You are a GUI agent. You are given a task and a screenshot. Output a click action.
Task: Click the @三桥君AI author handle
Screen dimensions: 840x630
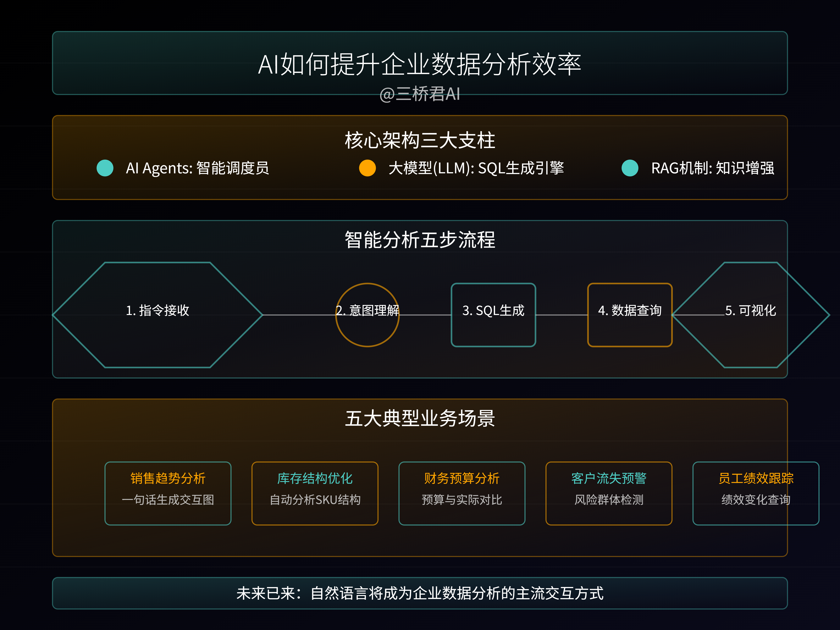420,94
